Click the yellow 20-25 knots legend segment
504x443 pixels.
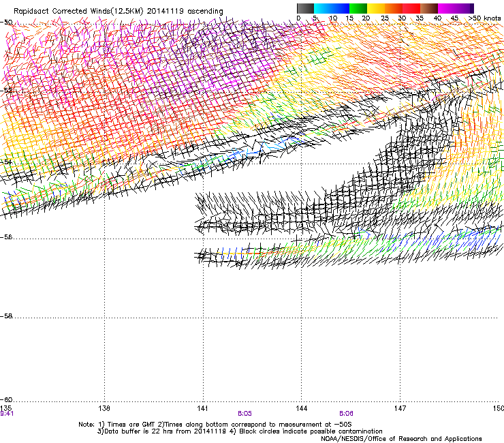376,8
